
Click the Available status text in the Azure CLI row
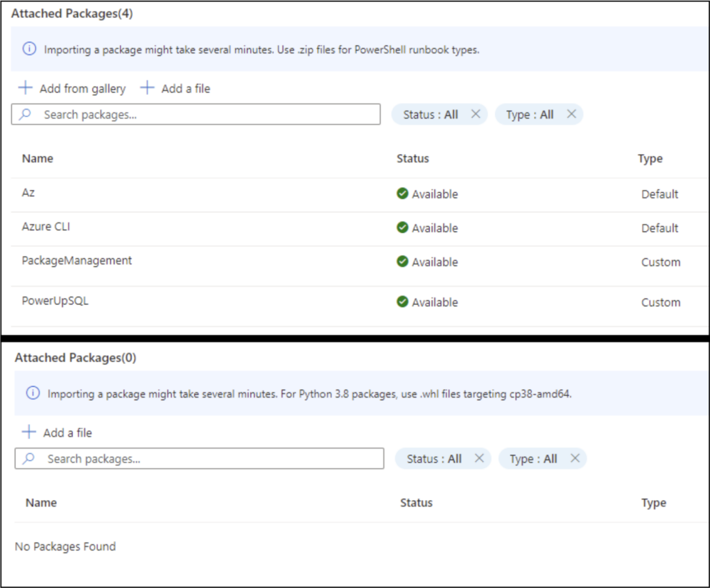click(x=435, y=228)
